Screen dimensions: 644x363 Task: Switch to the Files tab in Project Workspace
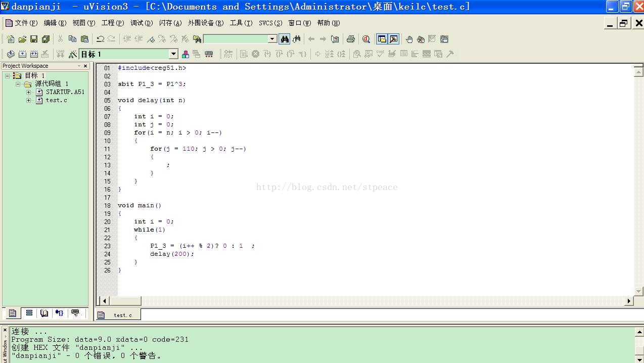(13, 313)
